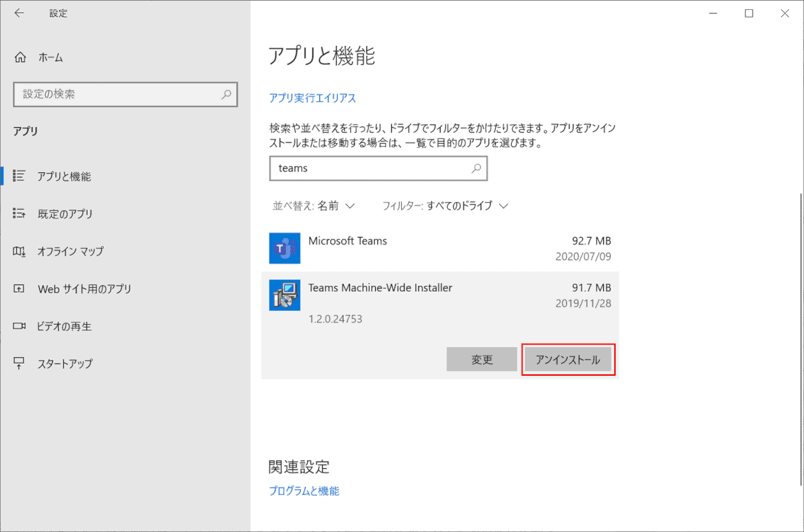
Task: Click the vertical scrollbar thumb on right edge
Action: point(800,339)
